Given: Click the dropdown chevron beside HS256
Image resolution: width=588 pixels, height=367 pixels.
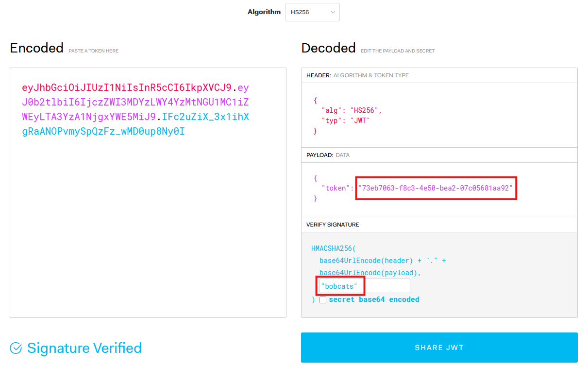Looking at the screenshot, I should point(333,12).
